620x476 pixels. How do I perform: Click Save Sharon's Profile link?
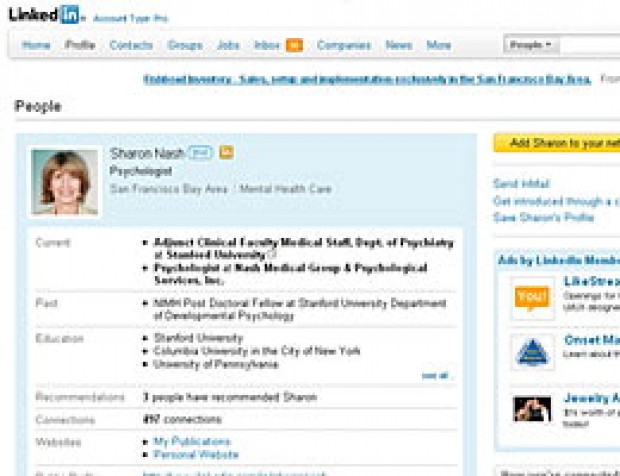[x=544, y=217]
